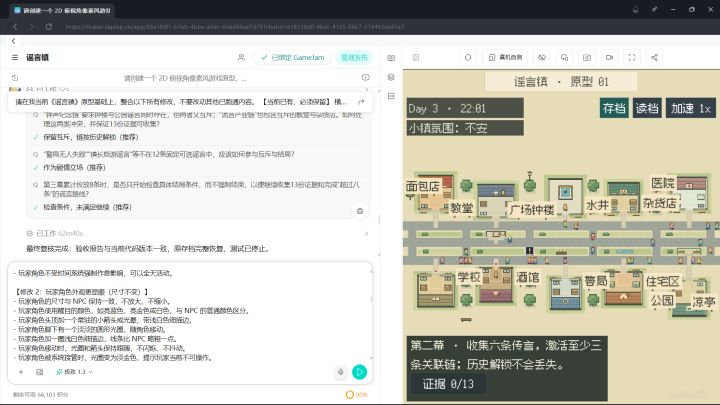Click the back chevron above 谣言镇
This screenshot has height=405, width=720.
(x=13, y=41)
